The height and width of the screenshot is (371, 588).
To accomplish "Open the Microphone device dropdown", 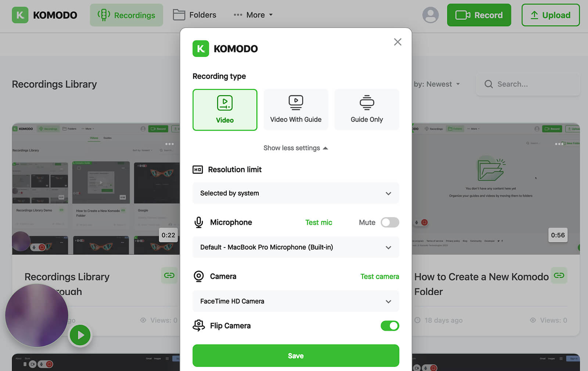I will [x=296, y=247].
